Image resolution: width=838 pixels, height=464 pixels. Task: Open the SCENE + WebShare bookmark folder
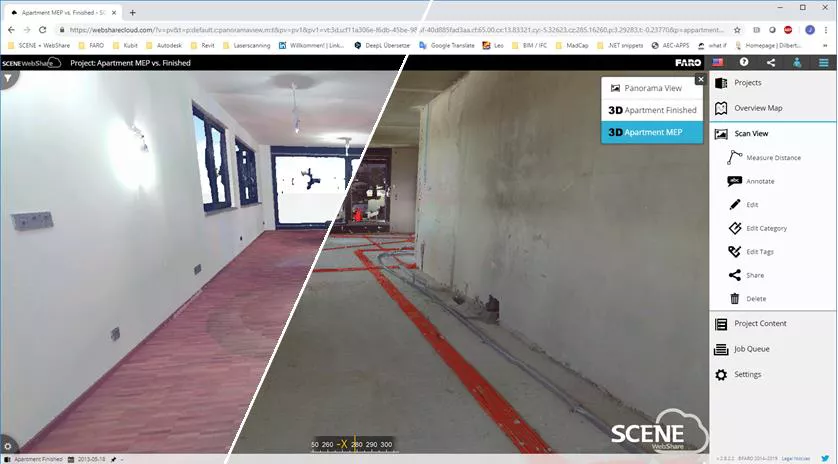click(x=38, y=45)
